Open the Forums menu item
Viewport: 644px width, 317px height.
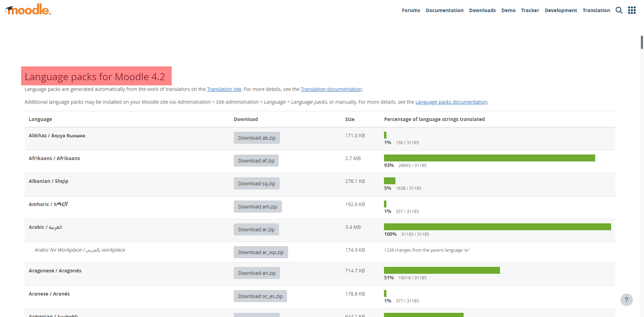click(411, 10)
